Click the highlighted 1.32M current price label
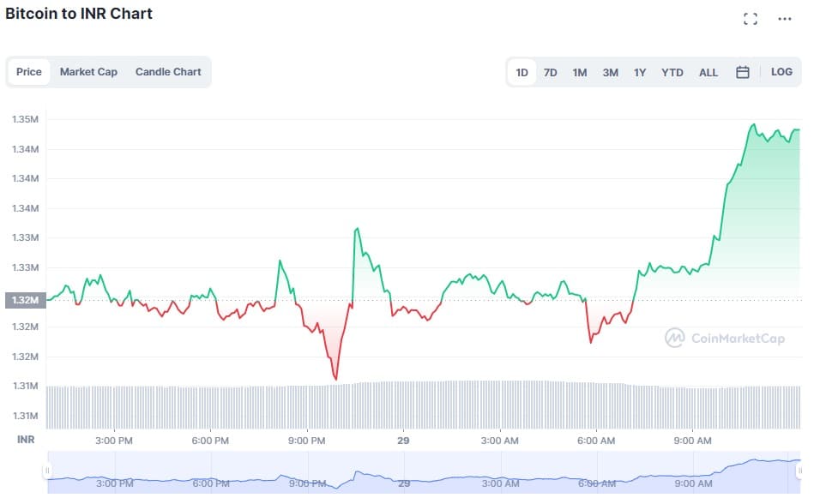This screenshot has height=504, width=814. pyautogui.click(x=26, y=300)
